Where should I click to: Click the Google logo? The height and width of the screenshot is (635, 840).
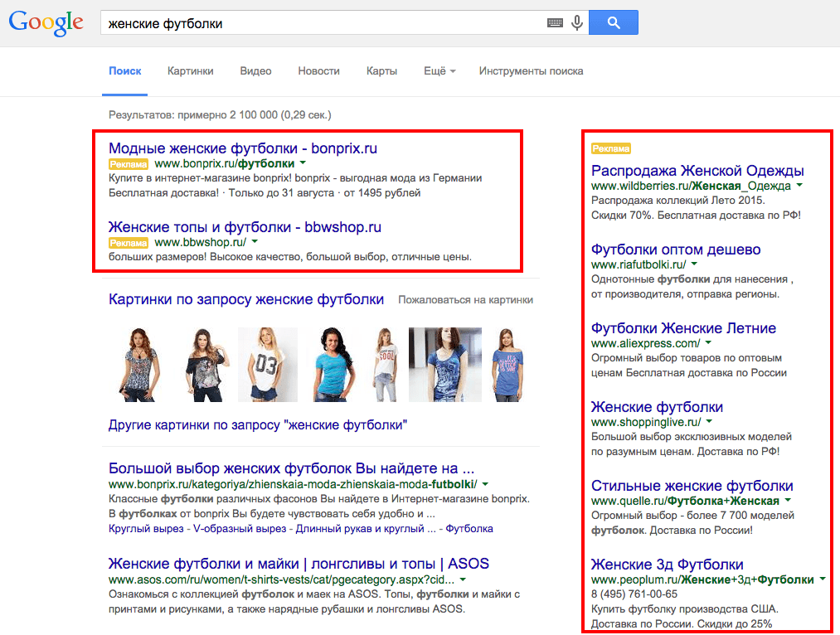pos(46,23)
